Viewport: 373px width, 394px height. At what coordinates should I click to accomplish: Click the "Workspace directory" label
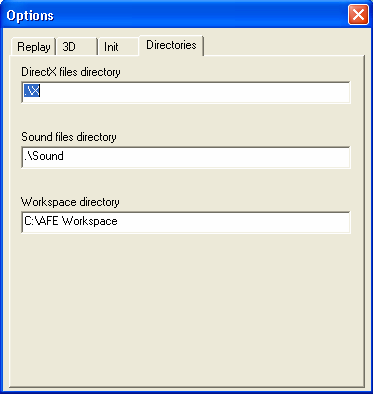tap(70, 202)
